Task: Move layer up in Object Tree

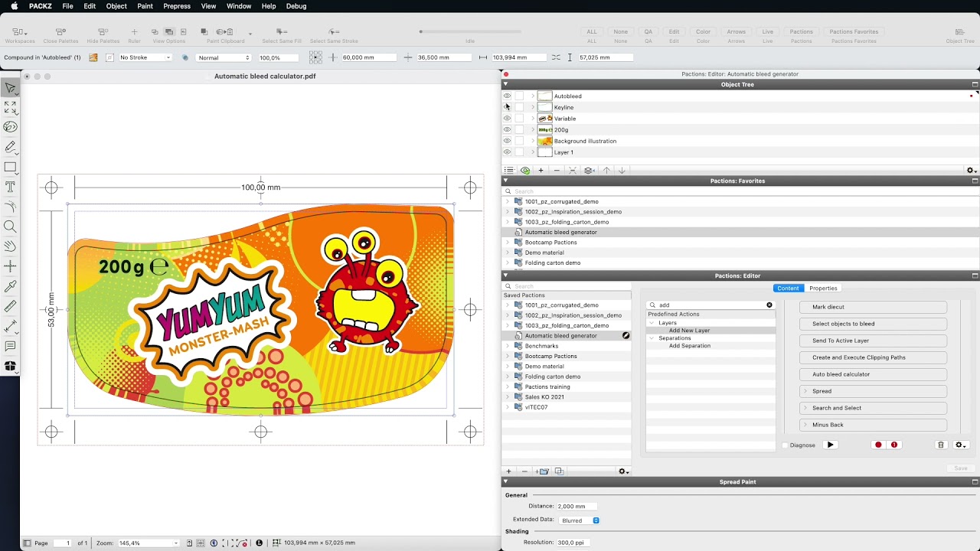Action: pos(606,171)
